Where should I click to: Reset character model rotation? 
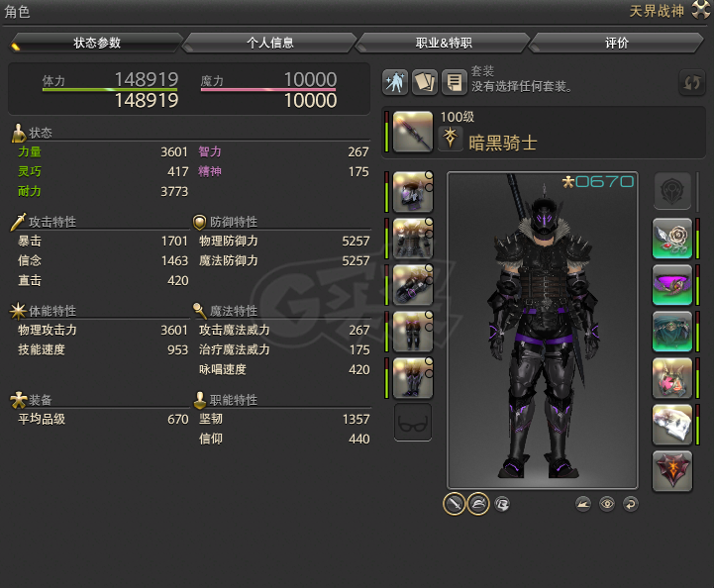point(630,504)
